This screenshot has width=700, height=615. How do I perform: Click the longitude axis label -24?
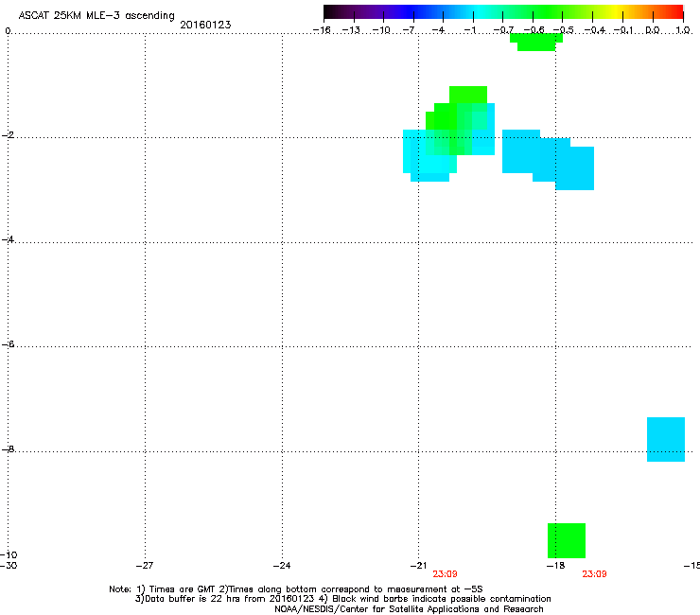tap(282, 566)
